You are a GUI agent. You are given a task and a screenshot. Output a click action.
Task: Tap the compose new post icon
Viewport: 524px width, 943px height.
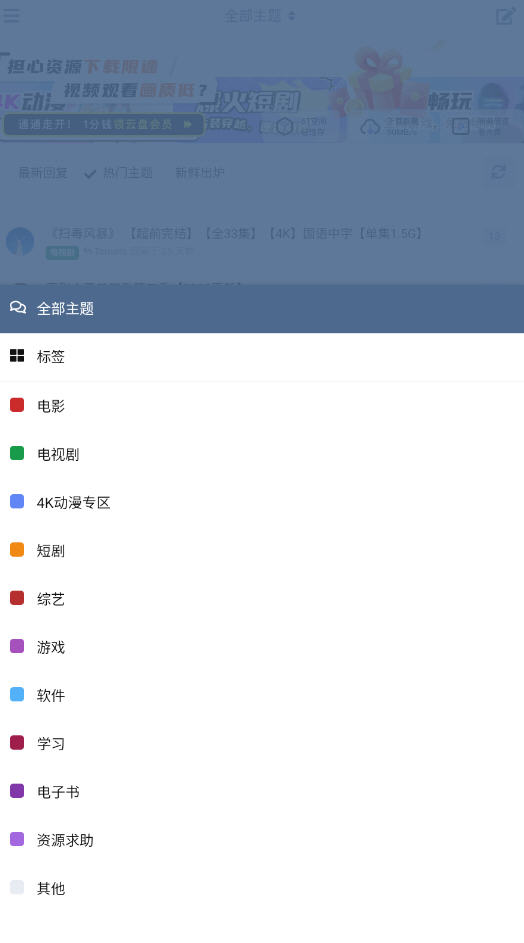[x=505, y=16]
